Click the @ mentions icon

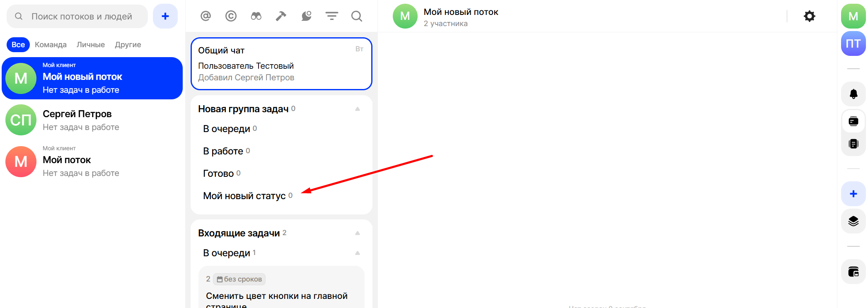[x=206, y=16]
